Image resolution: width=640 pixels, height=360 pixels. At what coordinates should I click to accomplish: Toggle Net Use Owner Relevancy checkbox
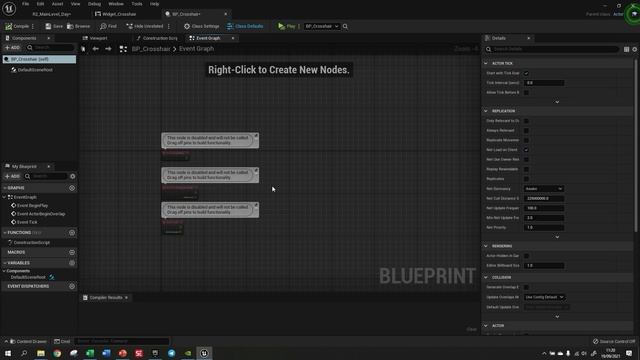[526, 160]
